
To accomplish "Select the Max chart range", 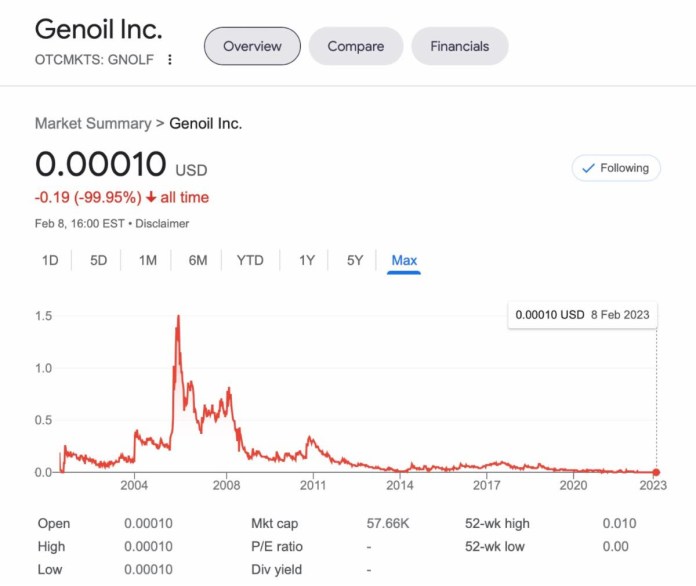I will tap(404, 260).
